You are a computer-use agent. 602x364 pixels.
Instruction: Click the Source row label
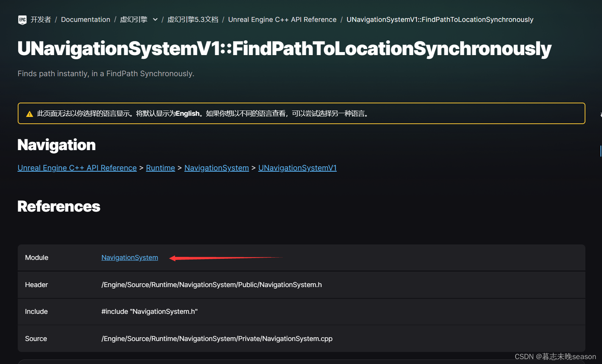coord(36,339)
